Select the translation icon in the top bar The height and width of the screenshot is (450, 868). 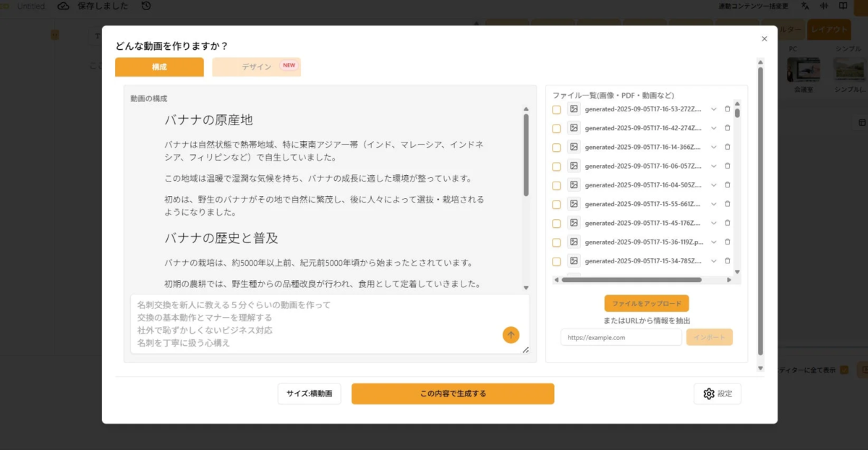coord(805,6)
